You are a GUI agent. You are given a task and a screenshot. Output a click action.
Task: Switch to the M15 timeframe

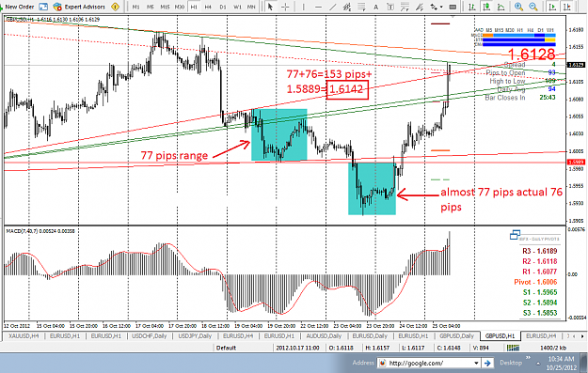click(165, 7)
